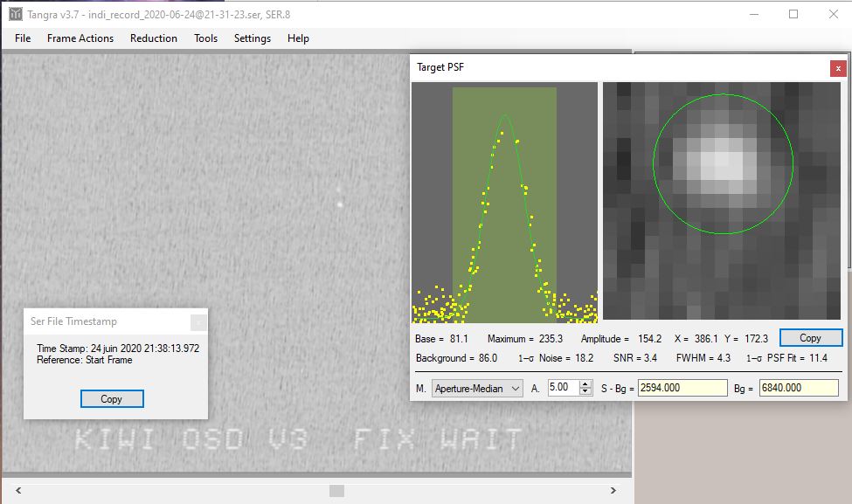Viewport: 852px width, 504px height.
Task: Open the Tools menu
Action: click(206, 38)
